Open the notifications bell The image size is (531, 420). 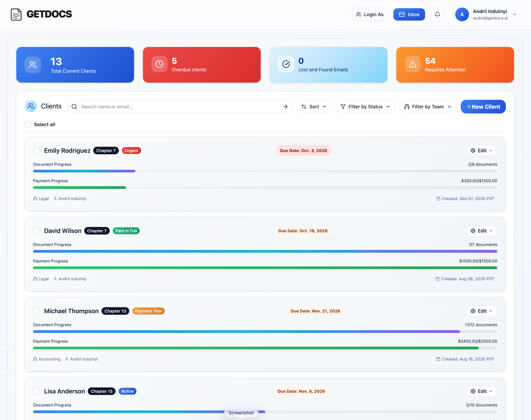[437, 14]
